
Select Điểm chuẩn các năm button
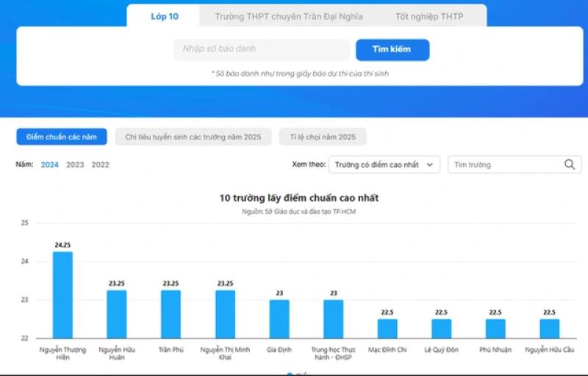[62, 137]
